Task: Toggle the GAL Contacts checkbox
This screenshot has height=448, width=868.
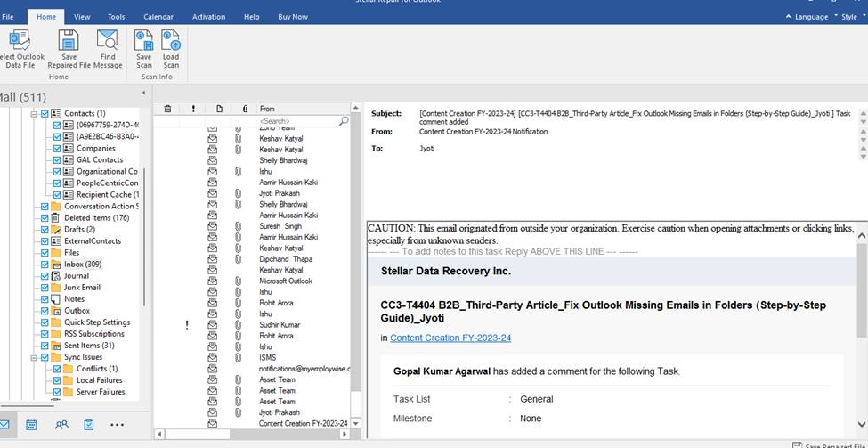Action: pyautogui.click(x=57, y=159)
